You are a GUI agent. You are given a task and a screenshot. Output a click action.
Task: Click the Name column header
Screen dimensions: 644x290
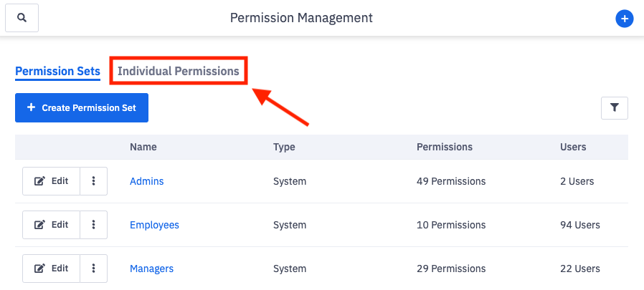pos(143,147)
